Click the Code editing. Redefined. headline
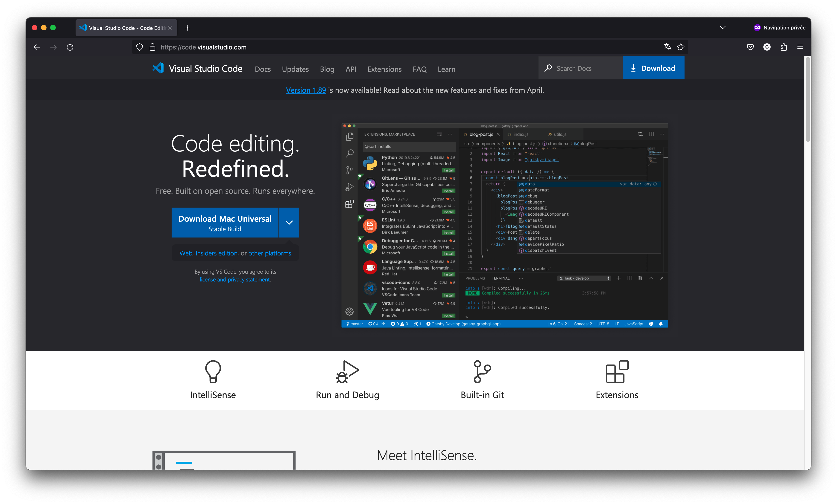The image size is (837, 504). pos(235,156)
